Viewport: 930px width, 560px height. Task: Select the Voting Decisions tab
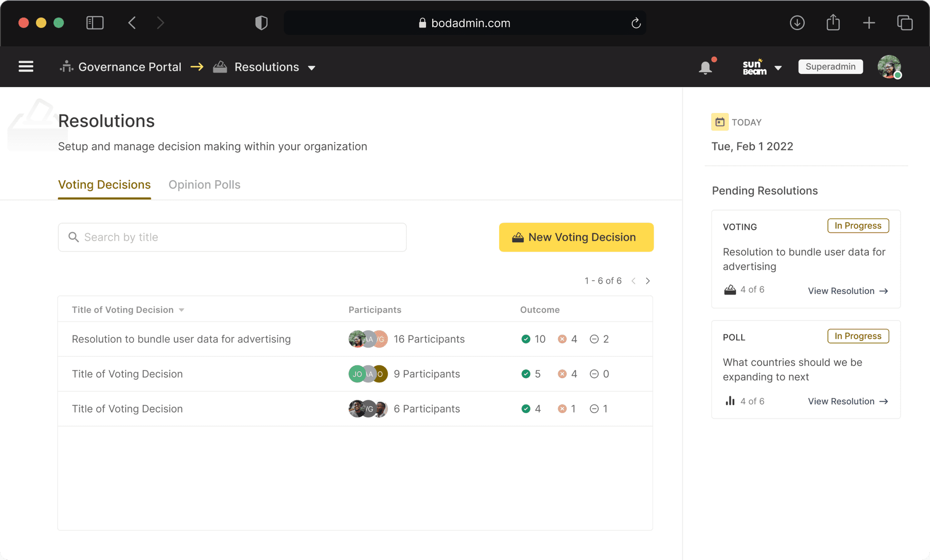tap(104, 185)
